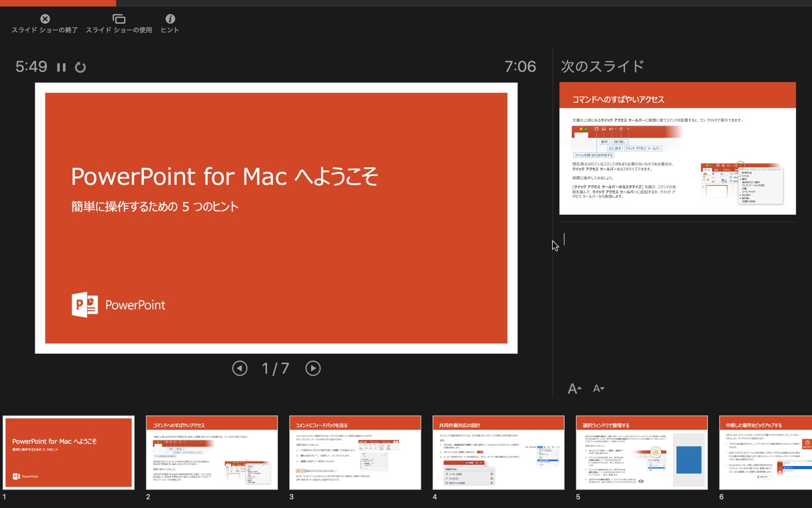Image resolution: width=812 pixels, height=508 pixels.
Task: Select thumbnail 4 共同作業対応の設計
Action: tap(499, 452)
